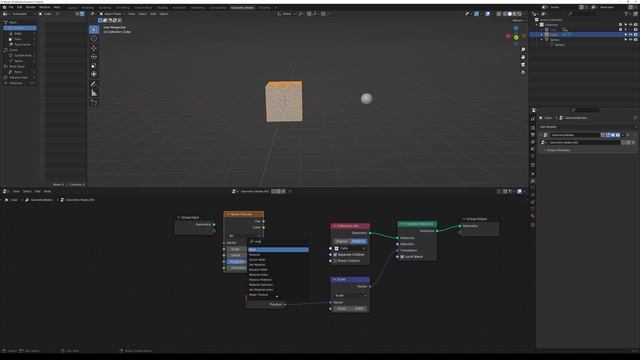
Task: Click the zoom magnifier icon in viewport
Action: (x=523, y=49)
